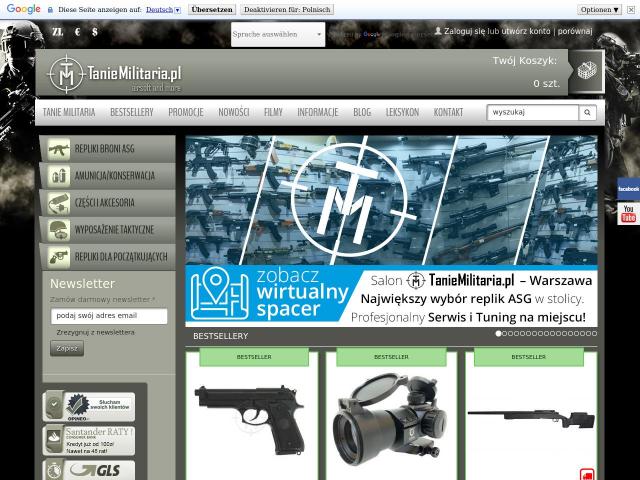640x480 pixels.
Task: Click the porównaj link
Action: tap(575, 31)
